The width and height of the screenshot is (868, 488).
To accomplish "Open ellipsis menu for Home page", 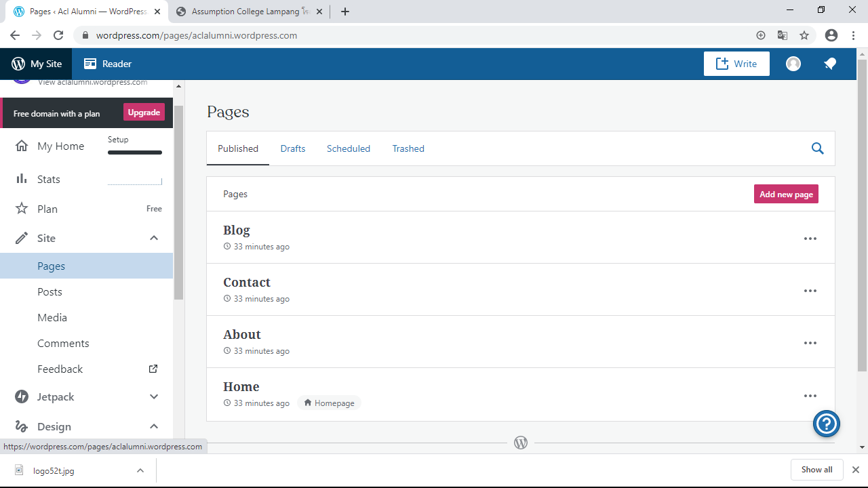I will (810, 396).
